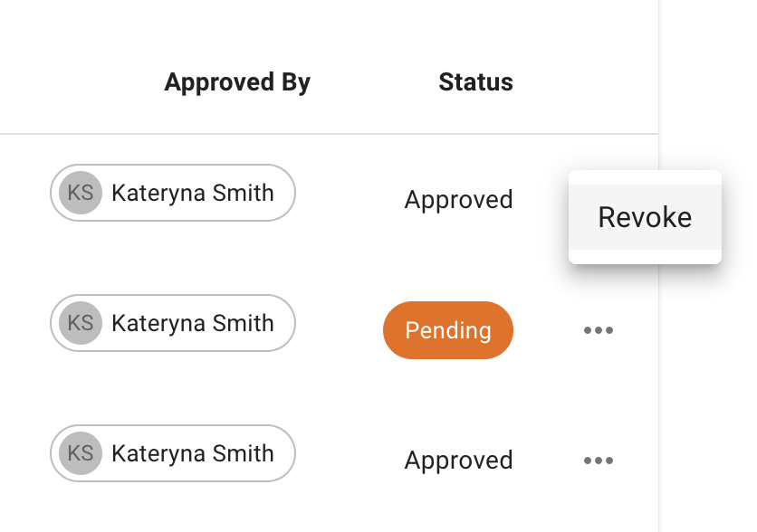Viewport: 757px width, 532px height.
Task: Open three-dot menu for the bottom Approved row
Action: (599, 461)
